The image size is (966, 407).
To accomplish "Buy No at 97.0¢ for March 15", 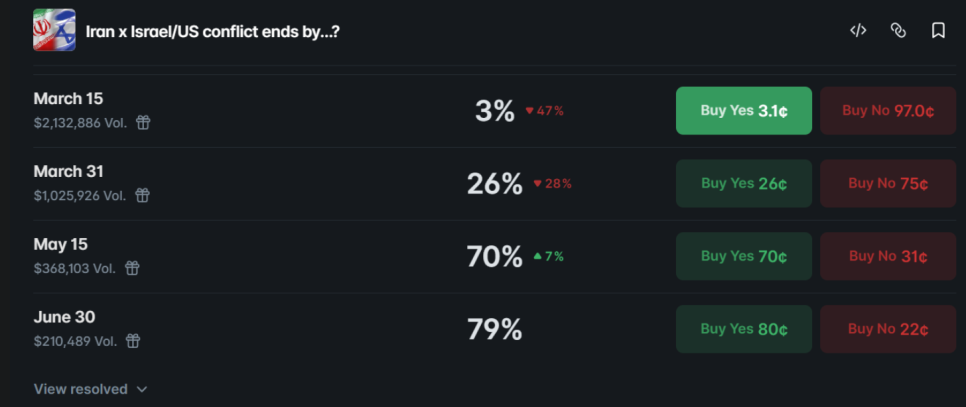I will pos(888,111).
